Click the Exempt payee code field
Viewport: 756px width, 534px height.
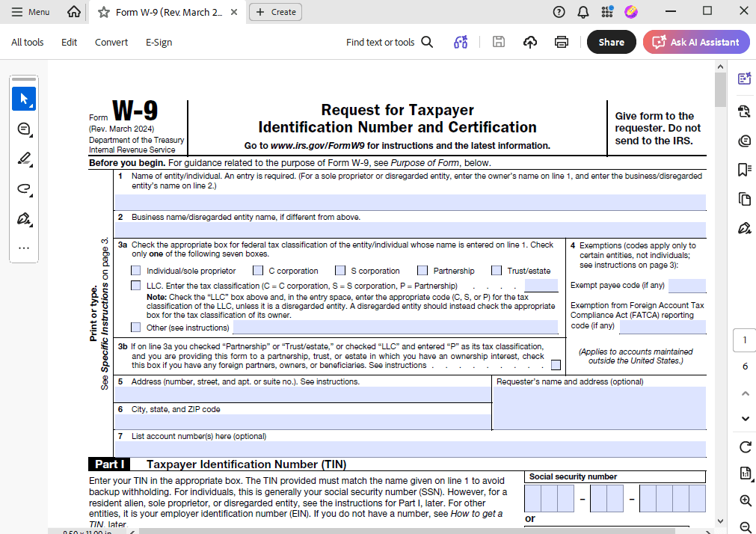coord(687,286)
